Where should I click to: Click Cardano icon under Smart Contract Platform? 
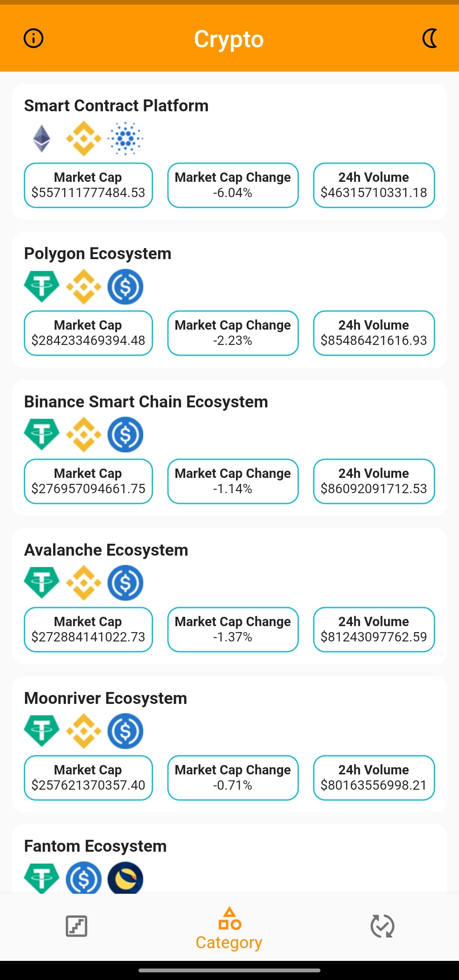[x=125, y=138]
